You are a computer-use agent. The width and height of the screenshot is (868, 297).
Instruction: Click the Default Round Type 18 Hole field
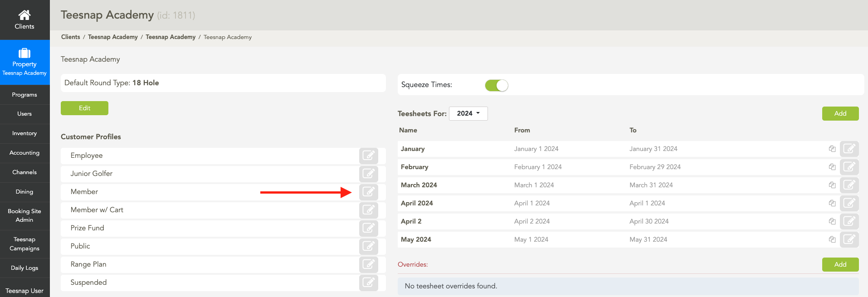(223, 83)
